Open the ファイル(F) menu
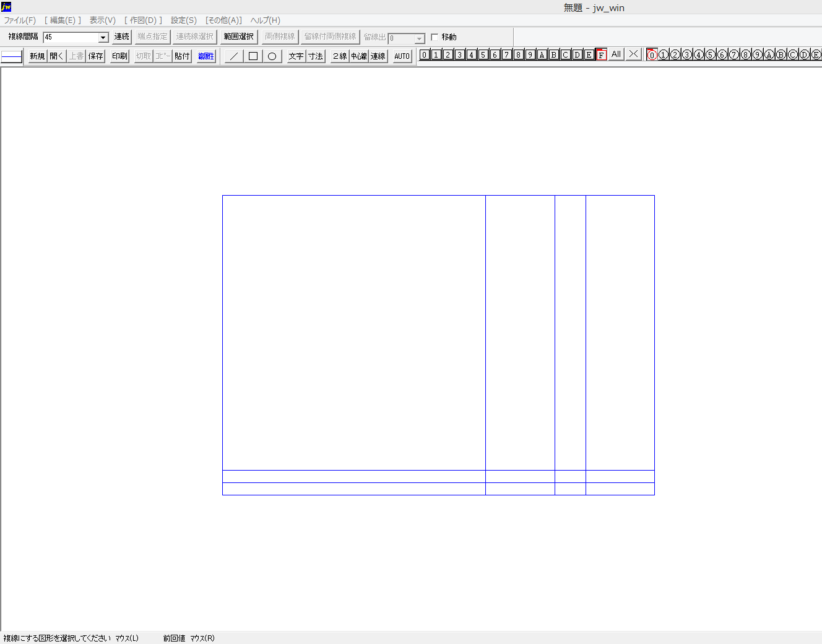The width and height of the screenshot is (822, 644). 20,20
